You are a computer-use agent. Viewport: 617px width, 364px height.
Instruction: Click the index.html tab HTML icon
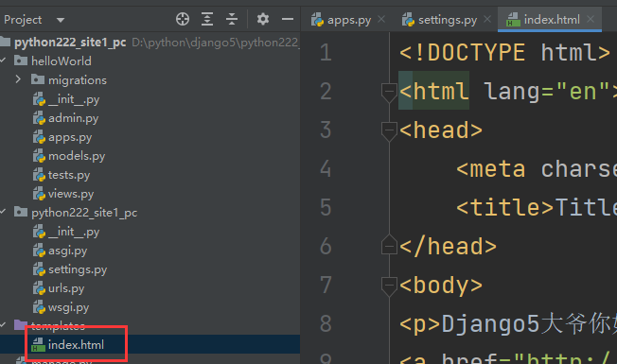click(513, 19)
